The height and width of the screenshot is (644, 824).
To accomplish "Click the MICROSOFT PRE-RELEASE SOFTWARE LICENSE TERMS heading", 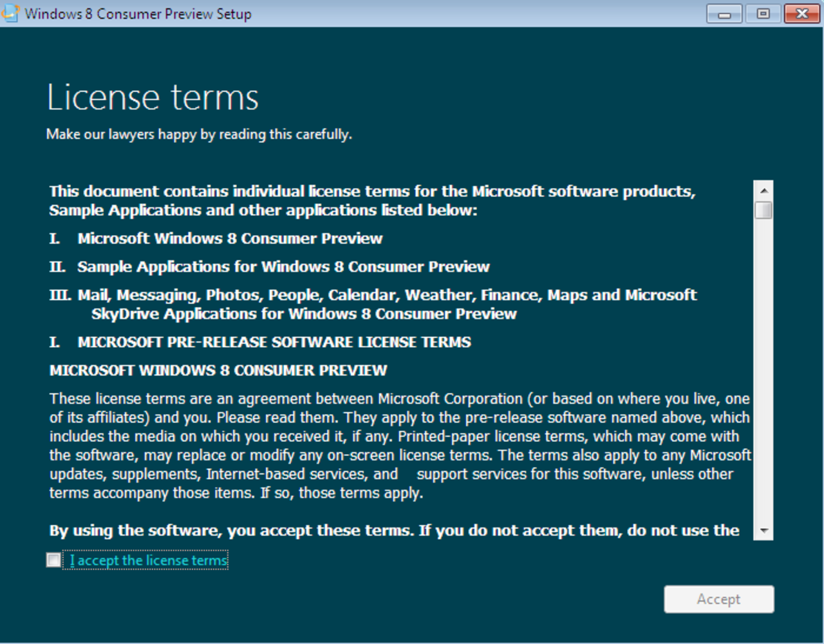I will pyautogui.click(x=274, y=342).
